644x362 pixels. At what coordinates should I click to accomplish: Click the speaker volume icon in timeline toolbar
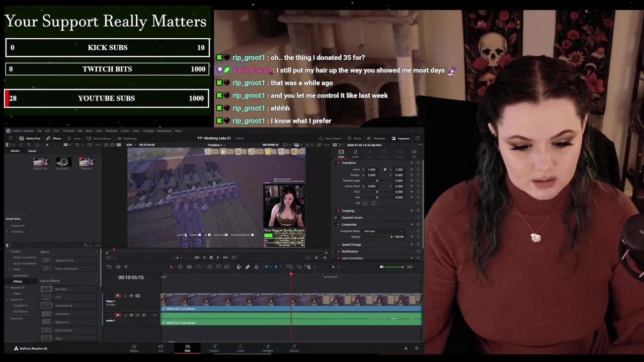(x=381, y=267)
